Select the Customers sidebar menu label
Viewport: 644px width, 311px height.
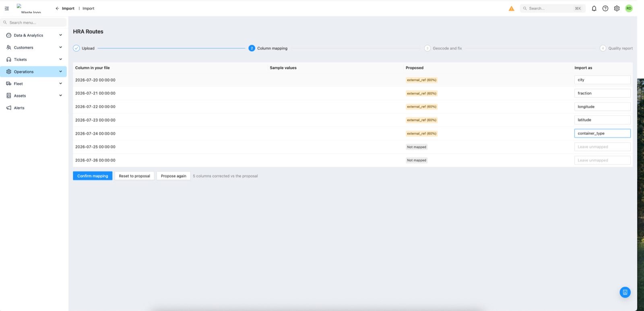click(x=24, y=47)
